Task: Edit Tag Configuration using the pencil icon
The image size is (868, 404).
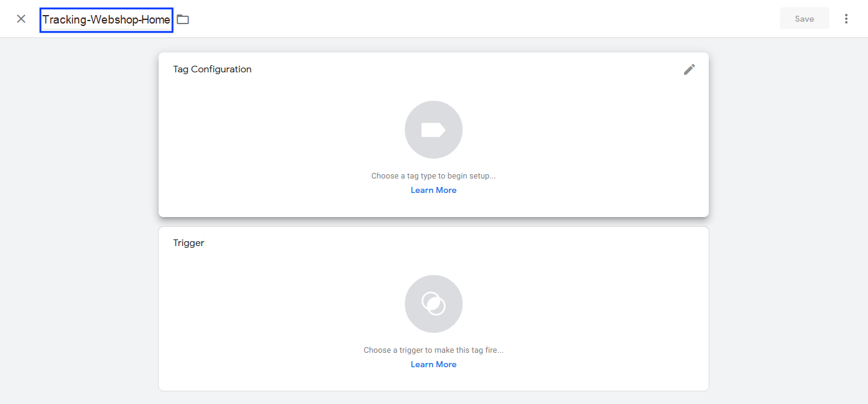Action: coord(689,69)
